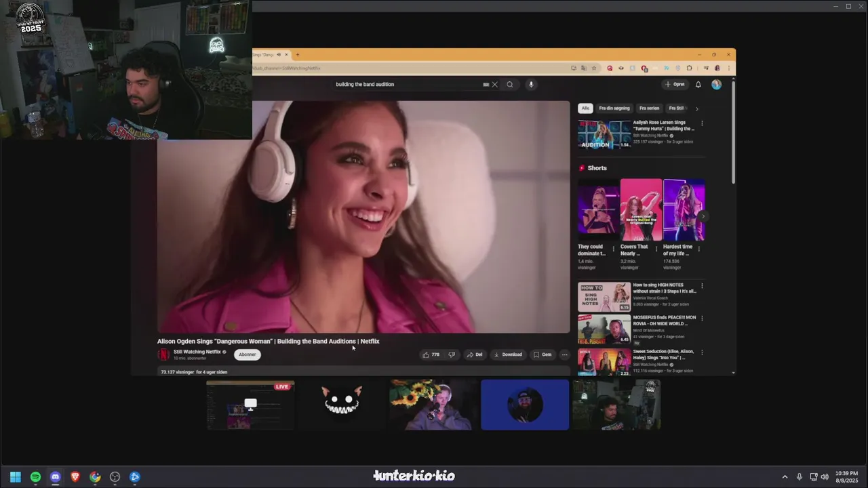
Task: Open Still Watching Netflix channel avatar
Action: click(x=163, y=354)
